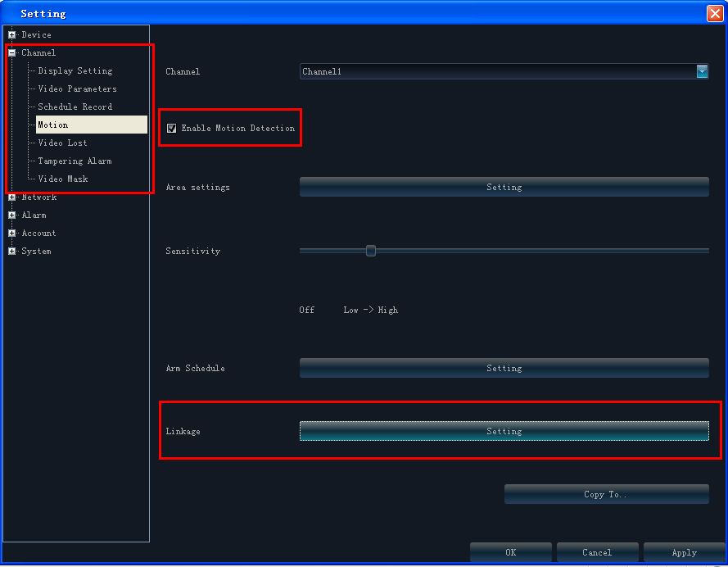The width and height of the screenshot is (728, 567).
Task: Click the Sensitivity slider handle
Action: pyautogui.click(x=370, y=252)
